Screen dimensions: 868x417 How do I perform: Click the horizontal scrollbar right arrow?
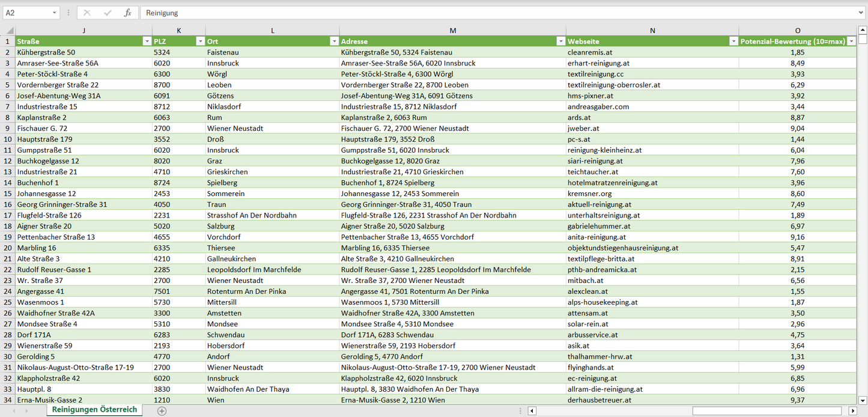pyautogui.click(x=852, y=411)
